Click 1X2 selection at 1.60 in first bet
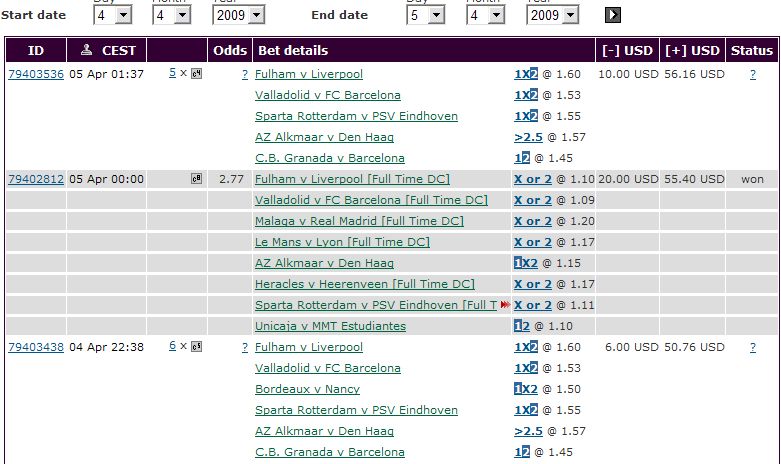The width and height of the screenshot is (781, 464). point(525,74)
